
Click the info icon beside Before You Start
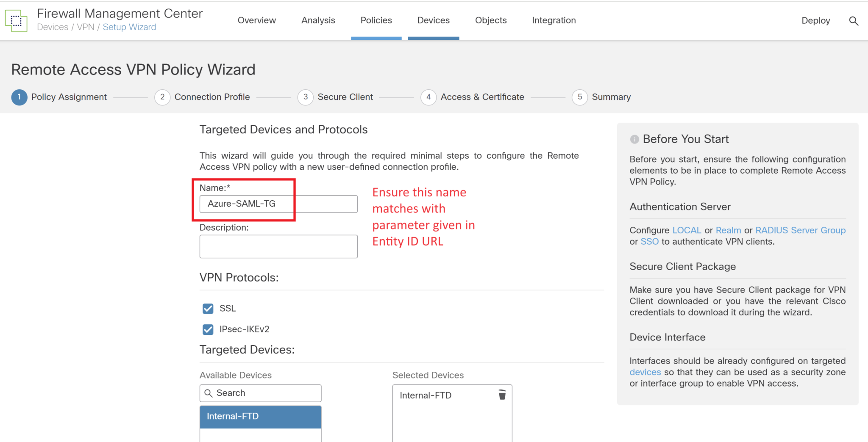(634, 139)
